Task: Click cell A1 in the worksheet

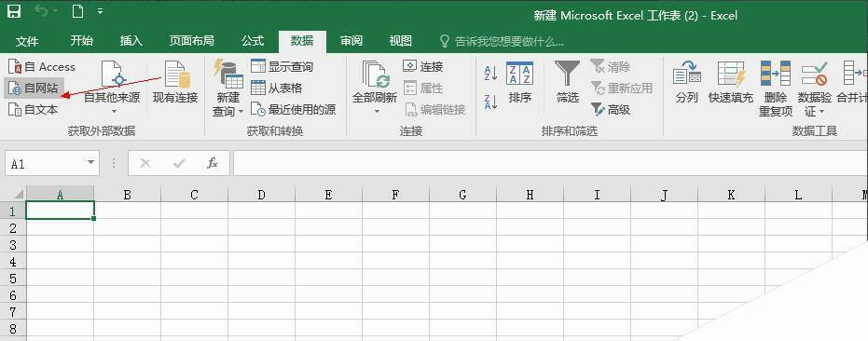Action: click(x=60, y=211)
